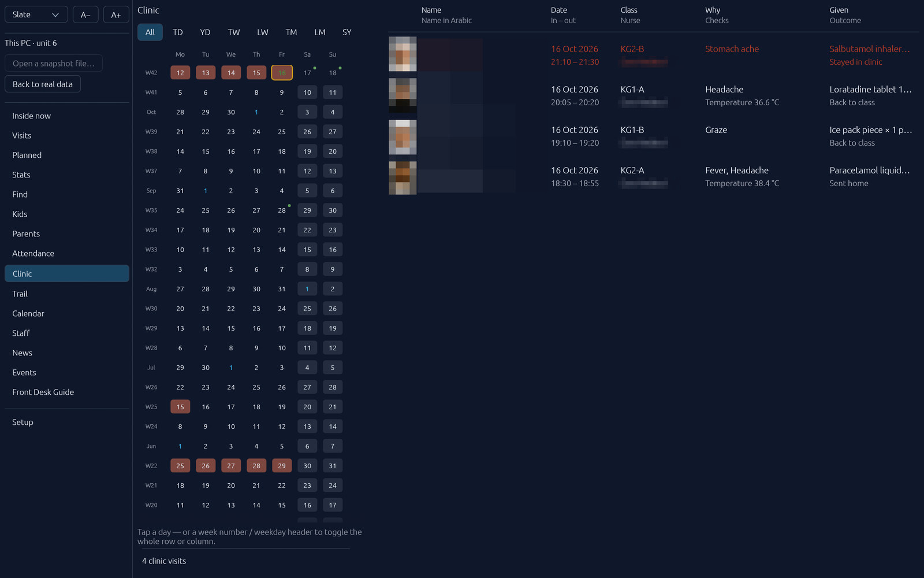Select the LM date filter tab
Screen dimensions: 924x578
(320, 32)
